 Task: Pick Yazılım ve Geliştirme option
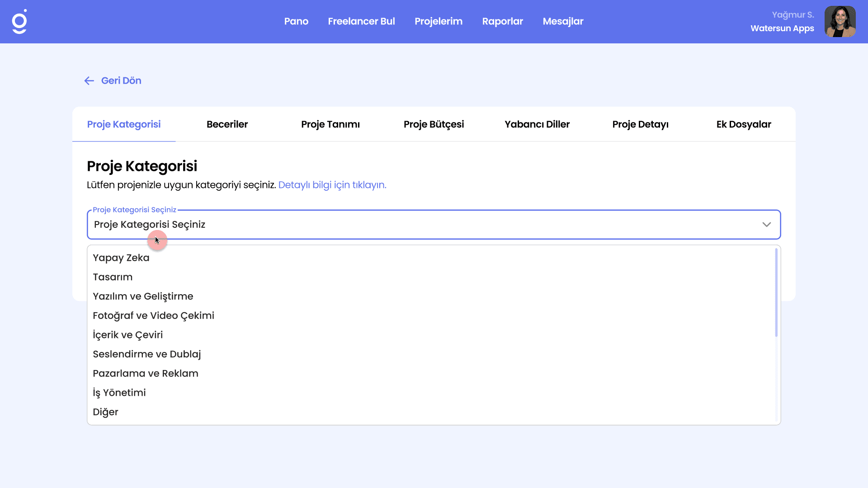pos(143,296)
